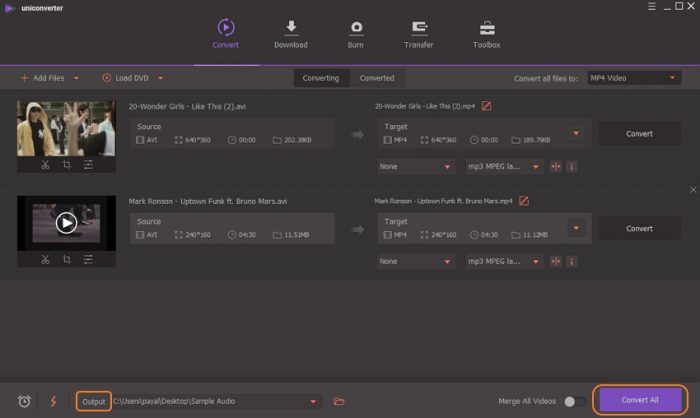Toggle Merge All Videos switch

[575, 401]
